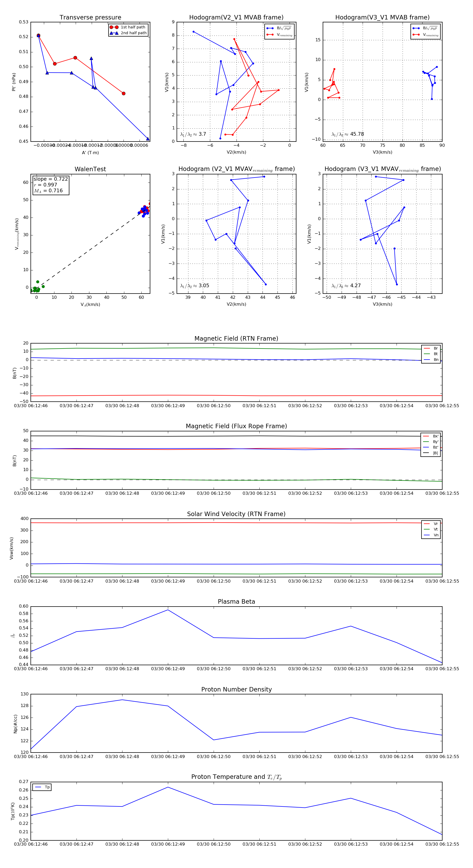Click the WalenTest "V_A(km/s)" x-axis label
This screenshot has width=473, height=868.
90,305
